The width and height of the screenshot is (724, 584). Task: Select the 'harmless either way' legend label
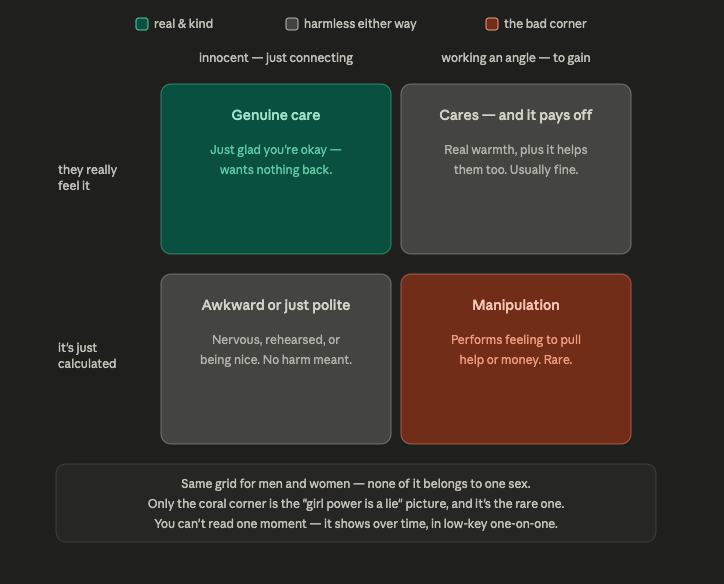[x=360, y=24]
